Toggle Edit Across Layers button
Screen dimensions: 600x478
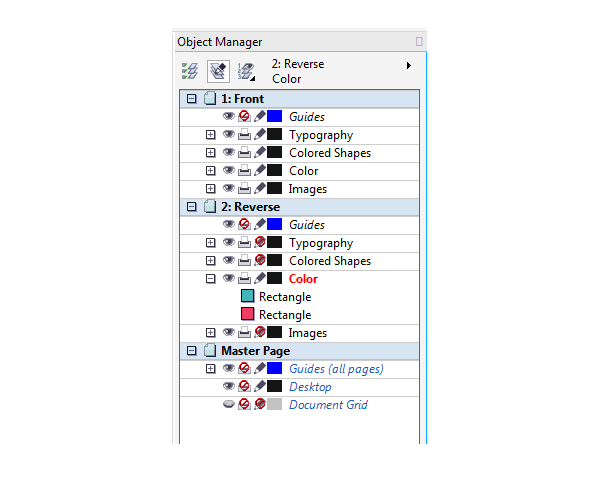(x=218, y=71)
